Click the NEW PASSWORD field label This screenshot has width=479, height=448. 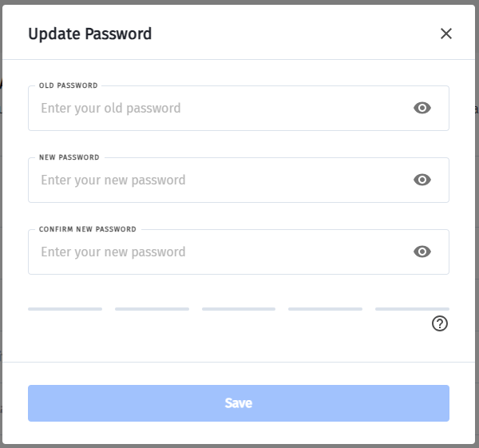(x=69, y=157)
